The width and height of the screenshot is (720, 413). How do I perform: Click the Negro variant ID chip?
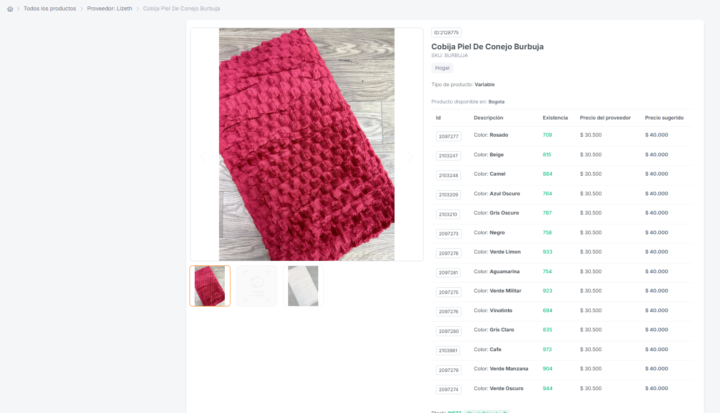[448, 234]
